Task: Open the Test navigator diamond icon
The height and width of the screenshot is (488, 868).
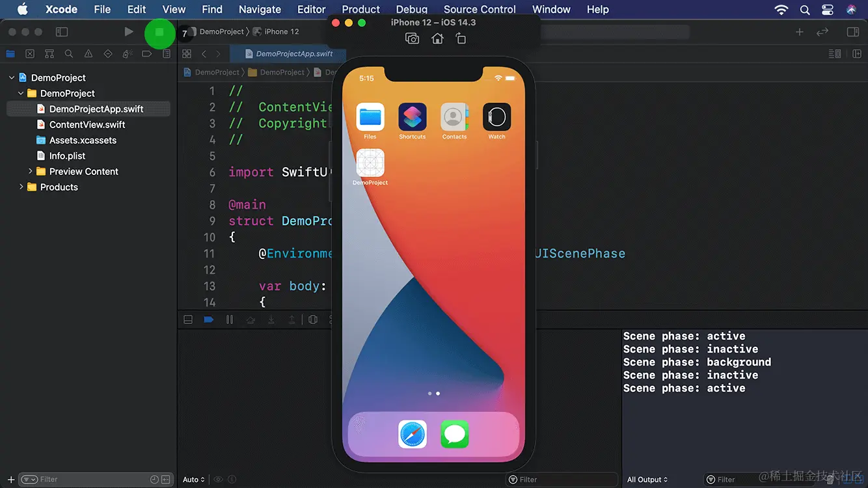Action: click(x=108, y=54)
